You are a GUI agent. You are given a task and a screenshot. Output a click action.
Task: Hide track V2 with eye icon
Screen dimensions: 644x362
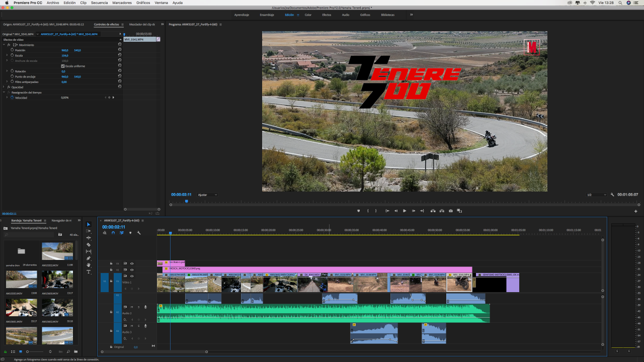(x=132, y=270)
